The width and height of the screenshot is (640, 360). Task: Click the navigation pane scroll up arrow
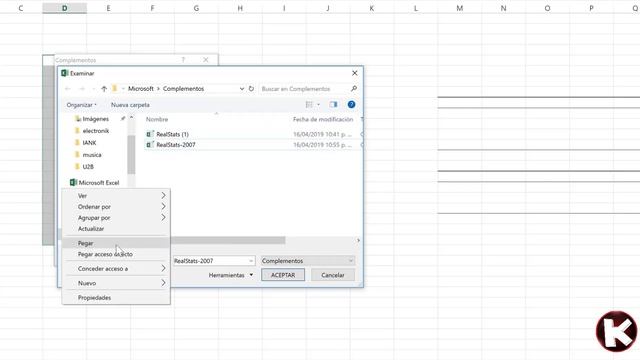[x=131, y=118]
